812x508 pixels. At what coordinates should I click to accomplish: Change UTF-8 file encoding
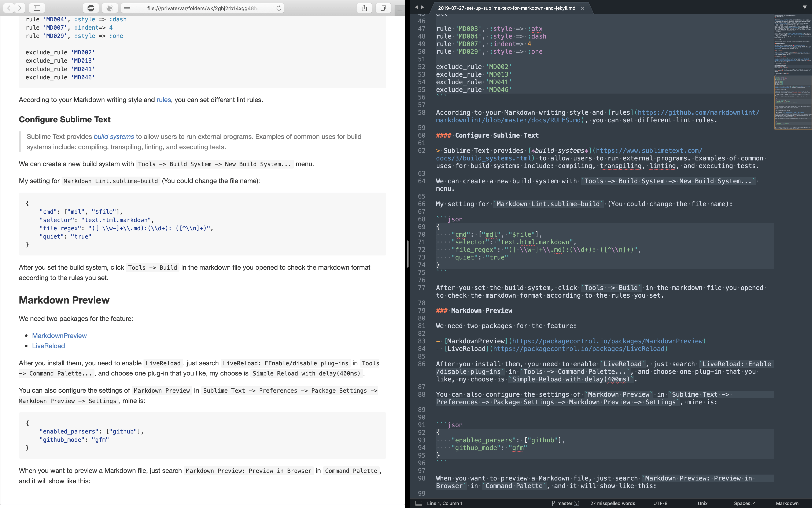coord(660,503)
